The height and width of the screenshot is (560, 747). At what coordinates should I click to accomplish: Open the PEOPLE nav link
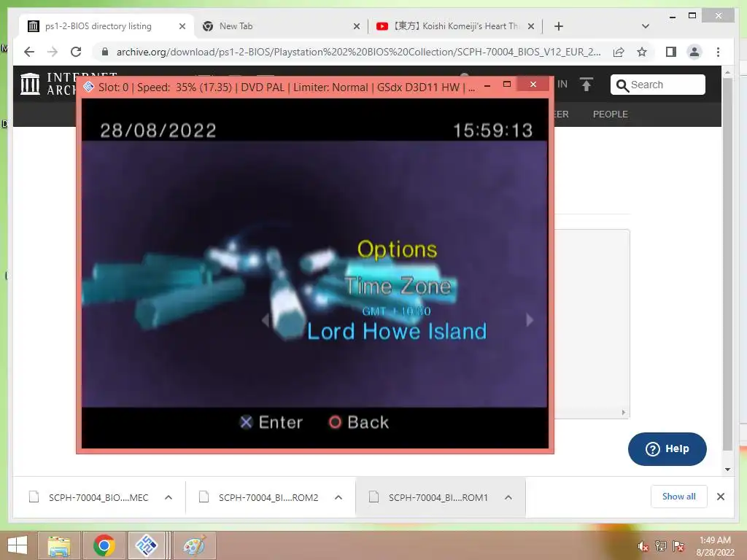pyautogui.click(x=611, y=114)
